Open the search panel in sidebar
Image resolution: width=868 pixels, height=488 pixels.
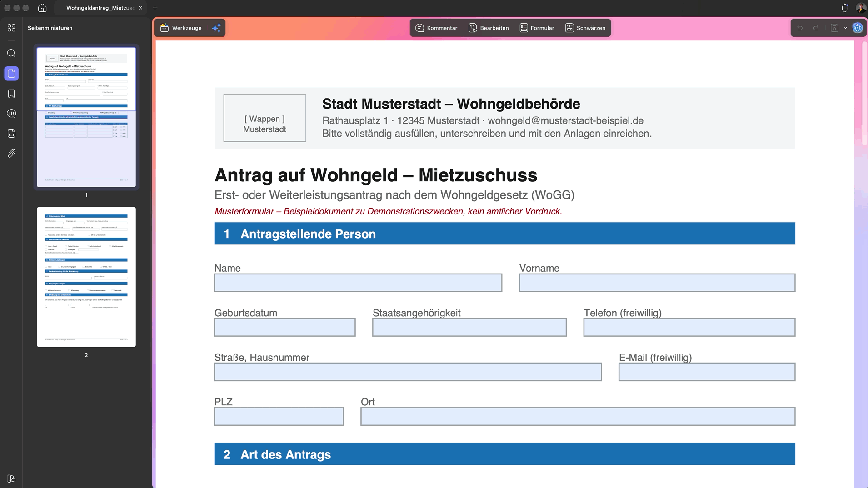pos(11,54)
